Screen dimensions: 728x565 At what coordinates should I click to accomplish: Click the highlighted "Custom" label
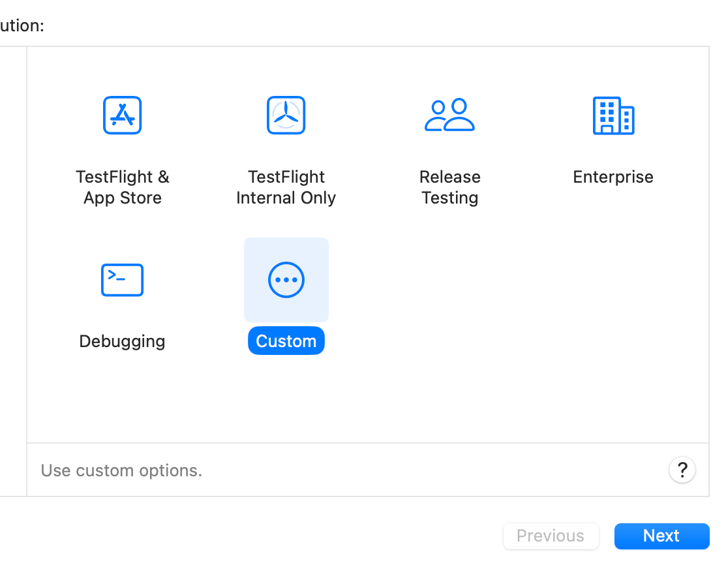286,341
